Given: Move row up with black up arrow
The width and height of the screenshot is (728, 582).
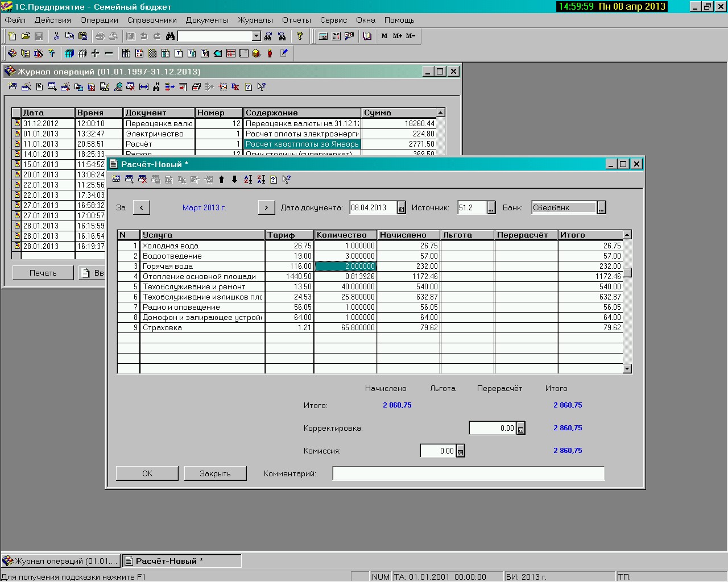Looking at the screenshot, I should pos(221,180).
